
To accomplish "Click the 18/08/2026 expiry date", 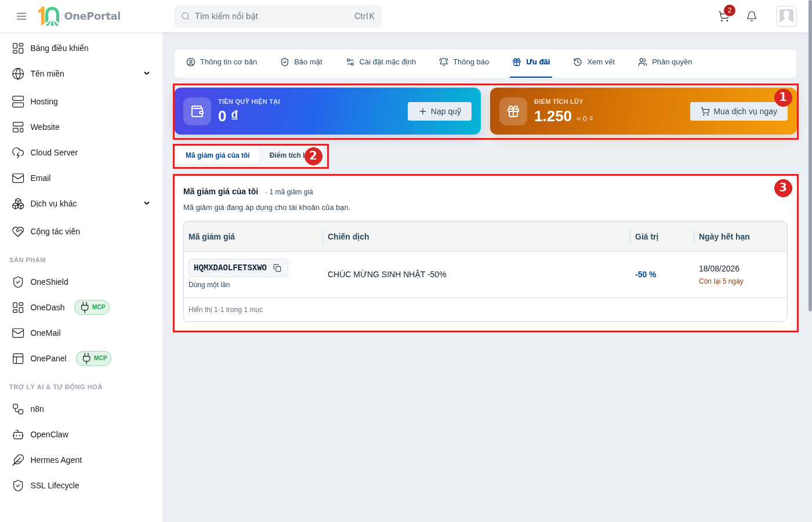I will click(719, 269).
